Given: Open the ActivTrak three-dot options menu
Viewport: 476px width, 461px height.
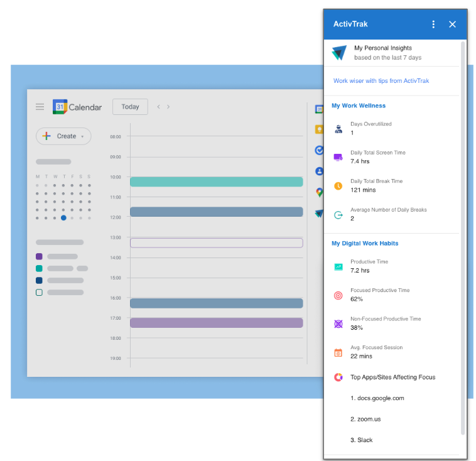Looking at the screenshot, I should 433,24.
